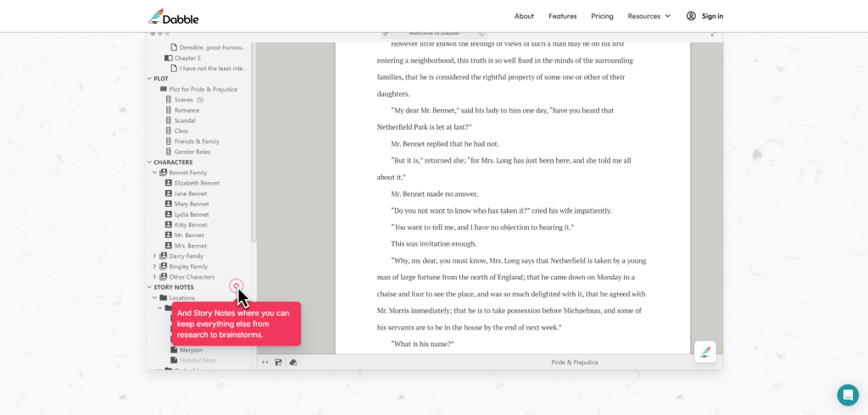The image size is (868, 415).
Task: Click the red Story Notes hotspot marker
Action: 236,286
